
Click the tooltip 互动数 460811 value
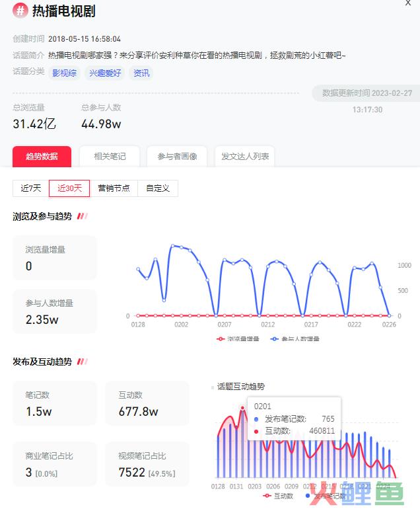(322, 431)
